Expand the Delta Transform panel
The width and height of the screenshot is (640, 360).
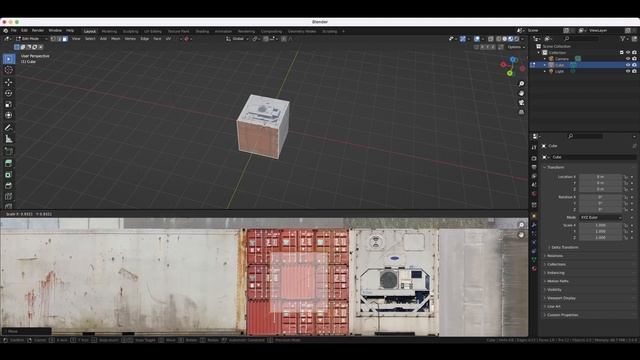(564, 247)
